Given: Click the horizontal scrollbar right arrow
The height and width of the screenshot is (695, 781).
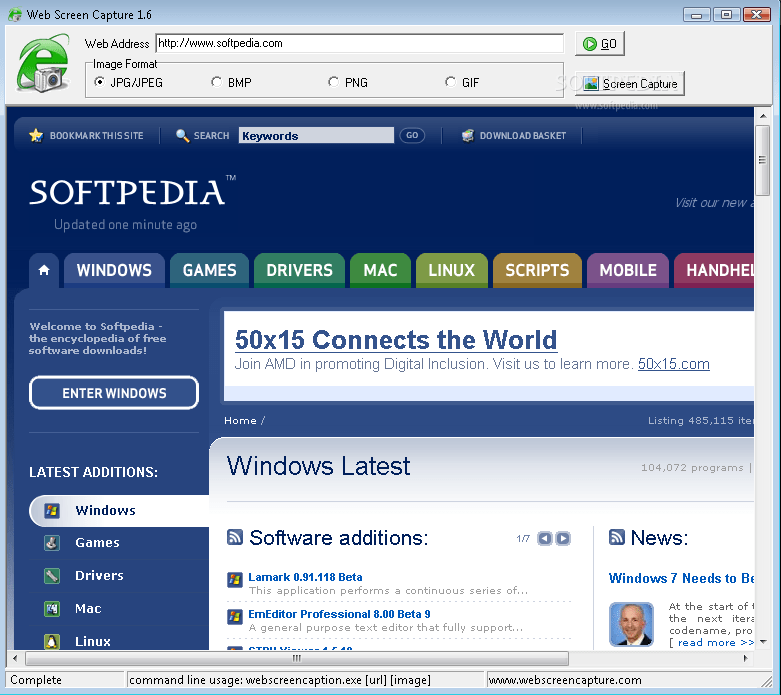Looking at the screenshot, I should coord(746,659).
